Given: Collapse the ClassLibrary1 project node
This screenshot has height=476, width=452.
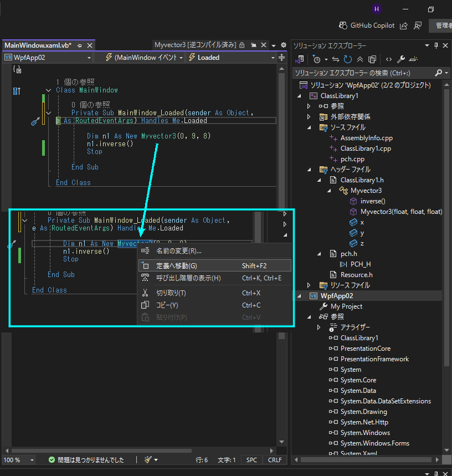Looking at the screenshot, I should pyautogui.click(x=300, y=96).
